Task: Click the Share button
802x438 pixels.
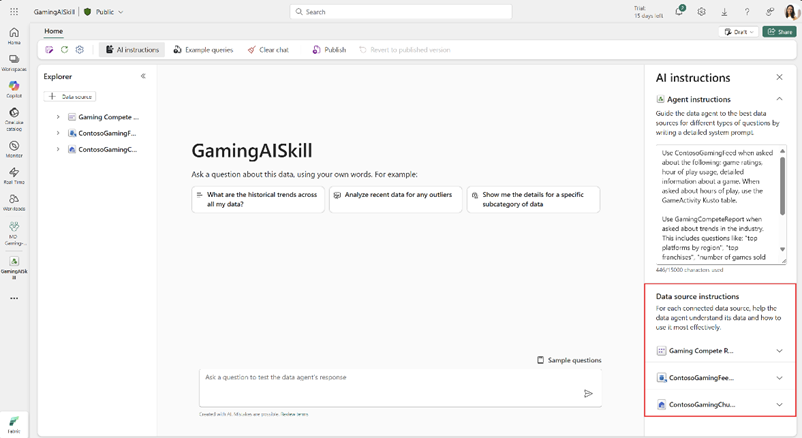Action: point(779,32)
